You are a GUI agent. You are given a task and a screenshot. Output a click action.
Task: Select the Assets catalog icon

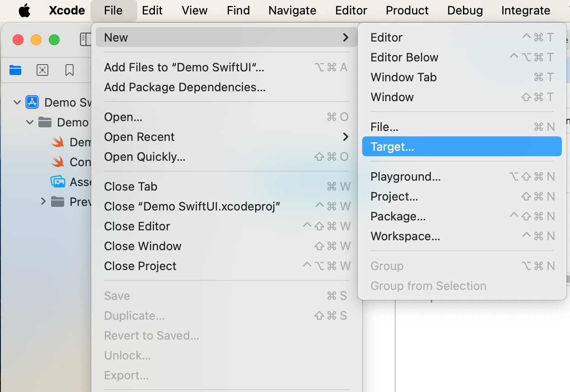coord(58,182)
